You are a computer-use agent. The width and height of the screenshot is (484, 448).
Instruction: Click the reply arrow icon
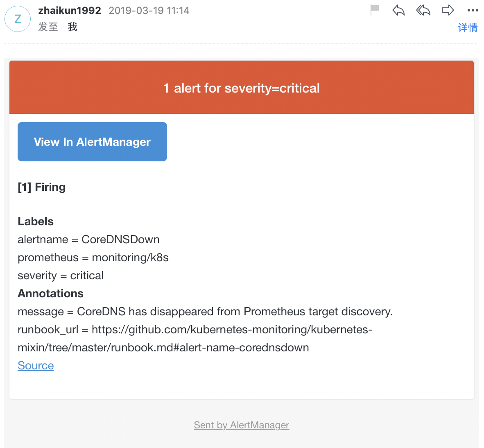coord(398,10)
